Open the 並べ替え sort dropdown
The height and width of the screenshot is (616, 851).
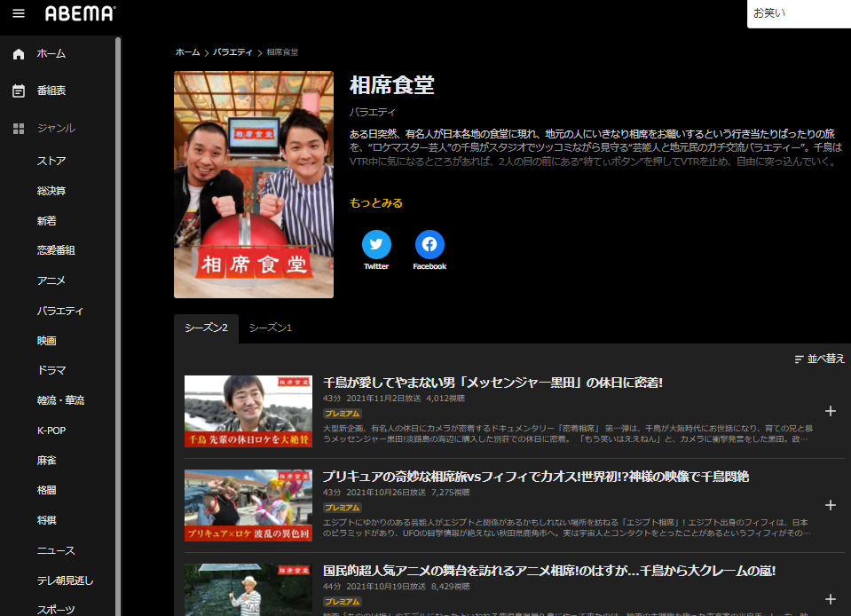click(820, 359)
